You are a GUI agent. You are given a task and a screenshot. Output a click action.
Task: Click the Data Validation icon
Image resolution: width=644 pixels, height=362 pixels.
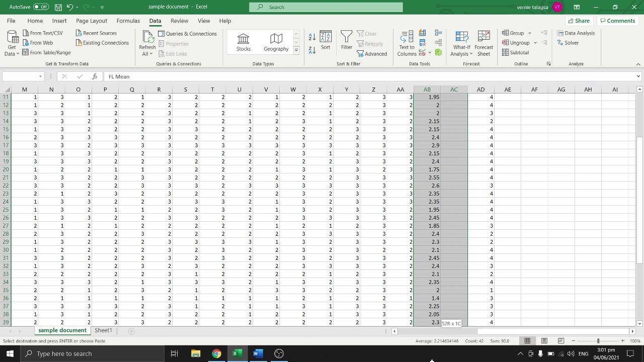point(422,52)
